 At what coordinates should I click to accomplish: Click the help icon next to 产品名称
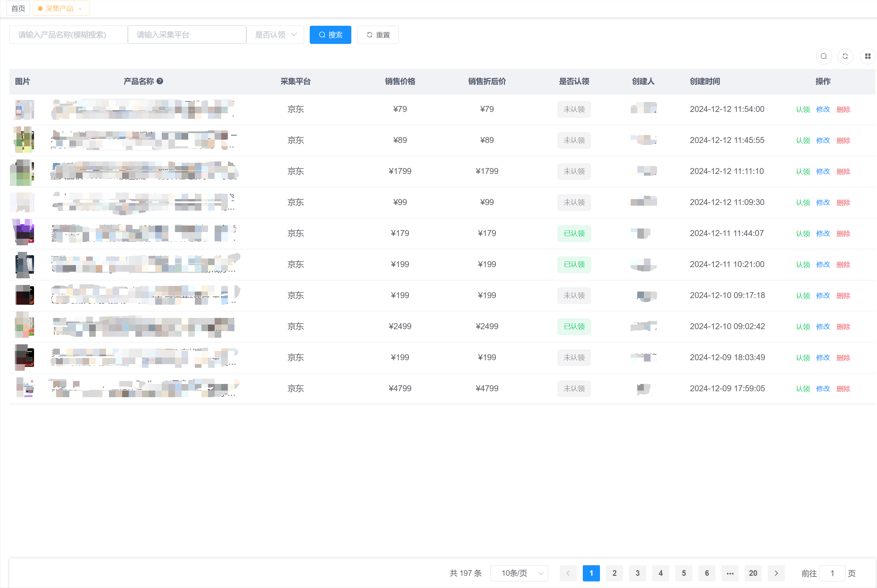click(160, 81)
